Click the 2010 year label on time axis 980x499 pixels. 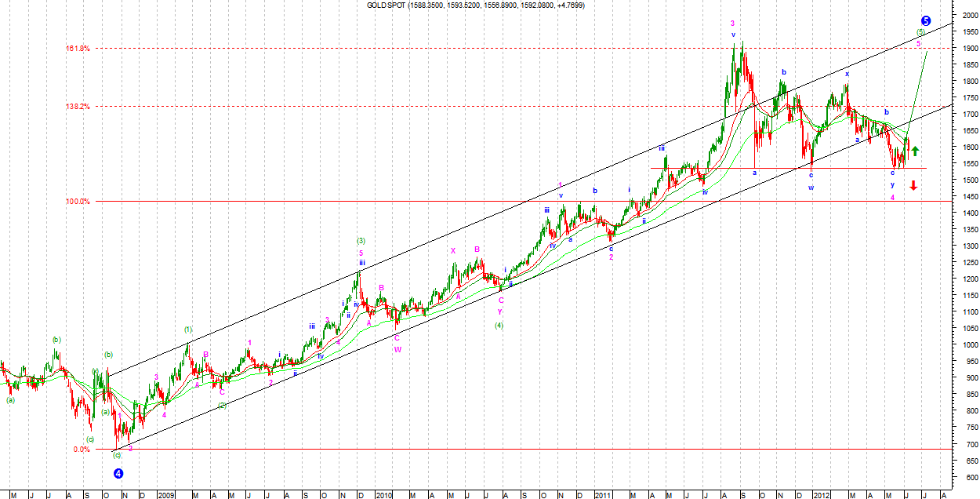[383, 495]
